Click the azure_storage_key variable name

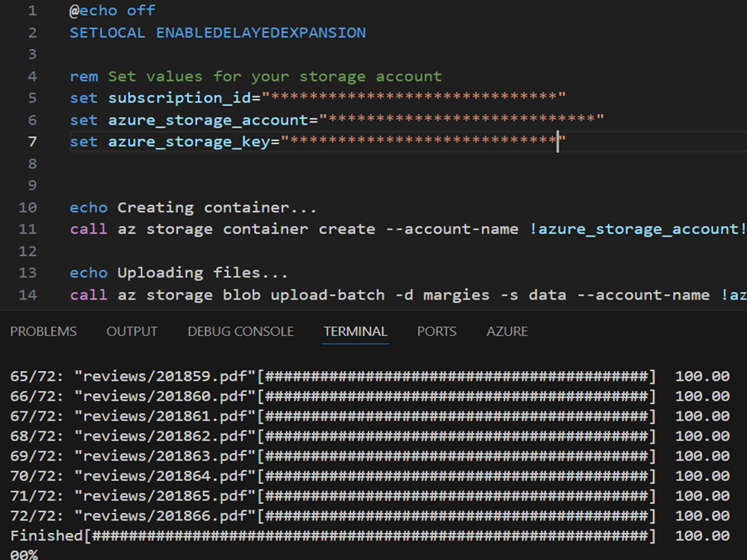[x=189, y=141]
